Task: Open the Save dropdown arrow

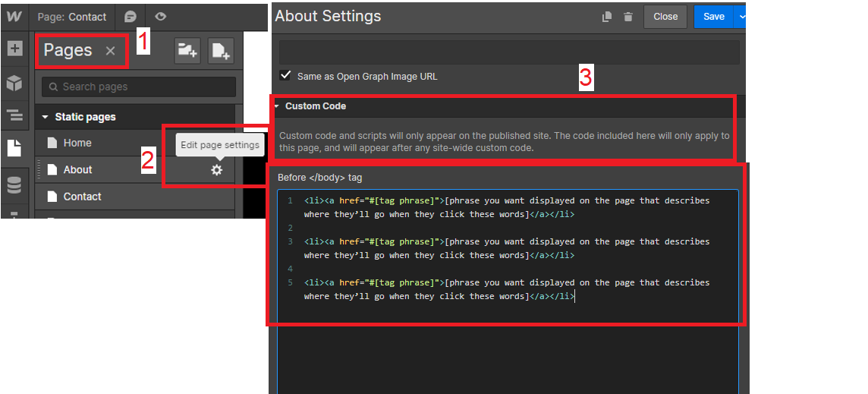Action: pos(741,17)
